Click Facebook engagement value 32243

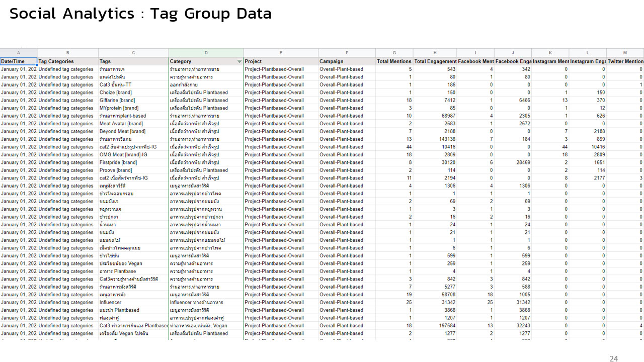click(x=513, y=326)
